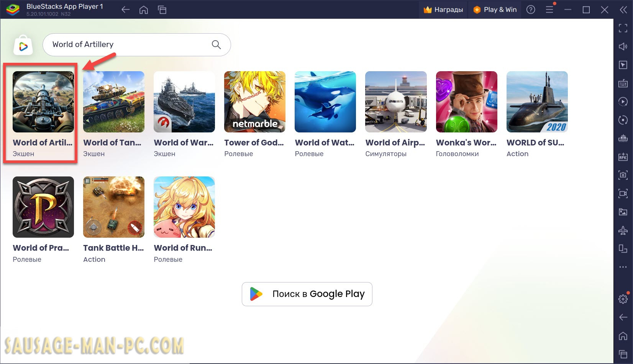Open the recent apps tabs icon in title bar
Viewport: 633px width, 364px height.
click(162, 10)
